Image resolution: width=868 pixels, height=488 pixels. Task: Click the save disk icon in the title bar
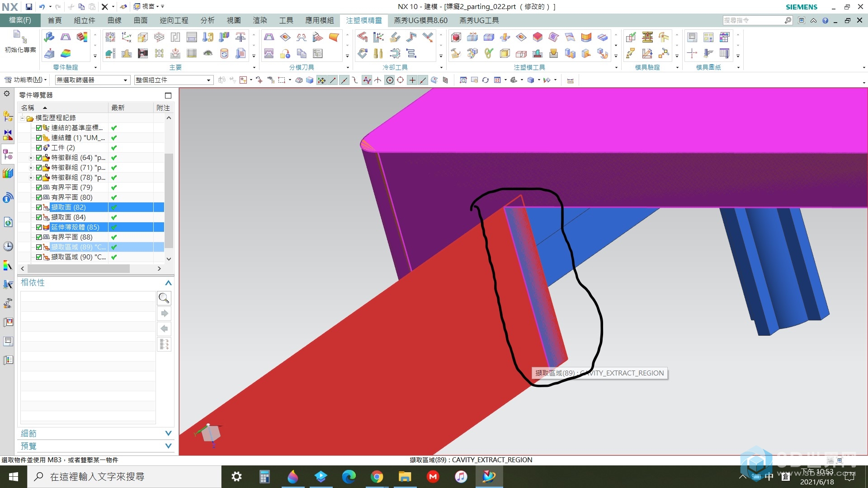point(28,7)
